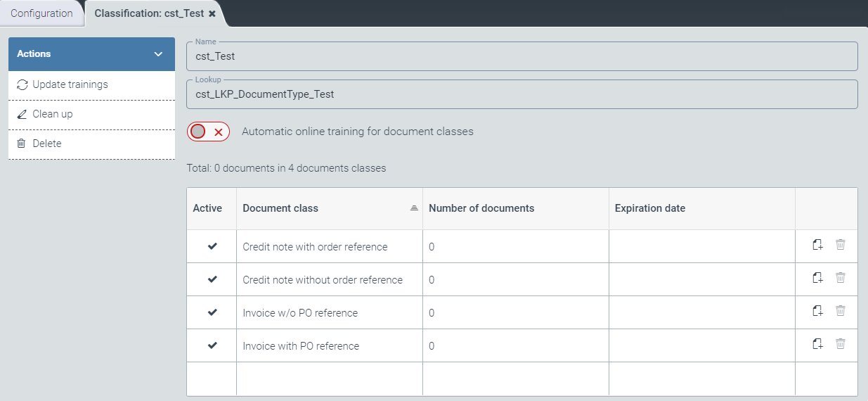The image size is (868, 401).
Task: Click add-document icon for Credit note without order reference
Action: (817, 278)
